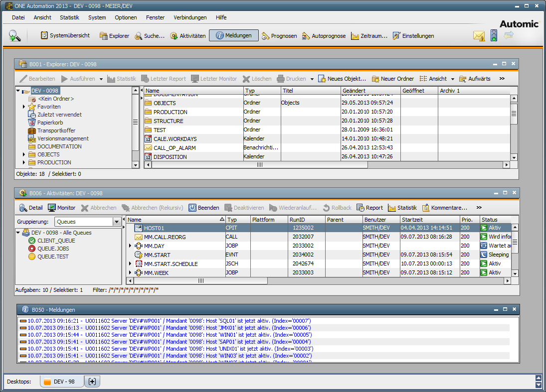Sort activities by Name column header

coord(176,220)
